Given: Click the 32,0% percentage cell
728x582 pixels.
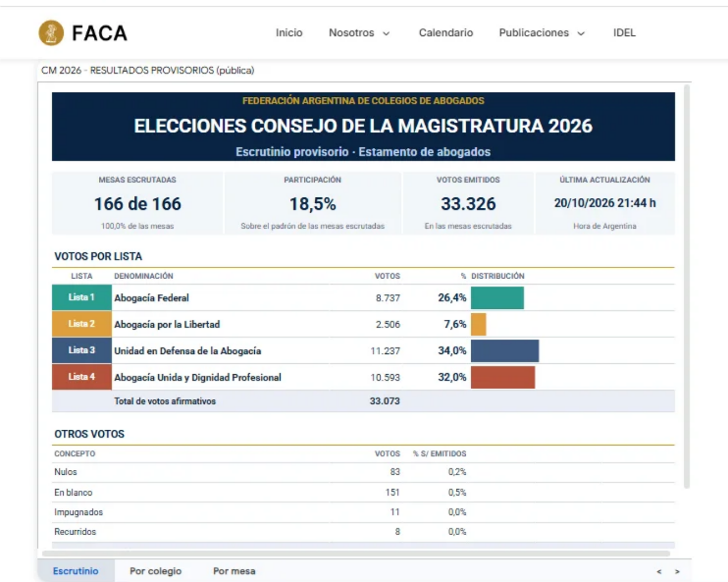Looking at the screenshot, I should (451, 377).
